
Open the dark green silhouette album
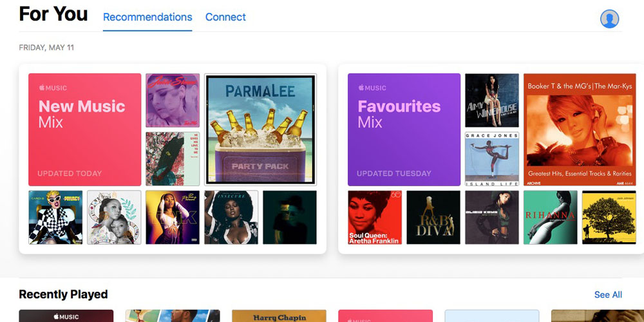290,217
